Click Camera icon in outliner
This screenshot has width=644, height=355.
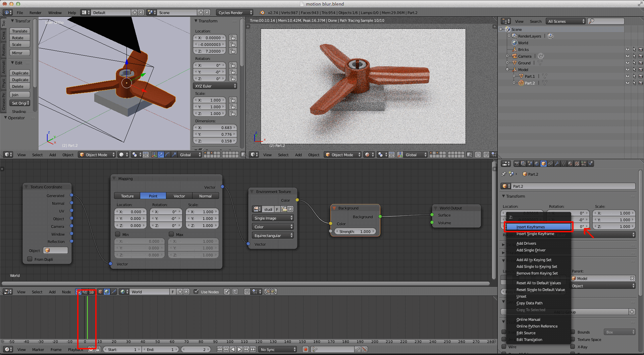[x=515, y=56]
